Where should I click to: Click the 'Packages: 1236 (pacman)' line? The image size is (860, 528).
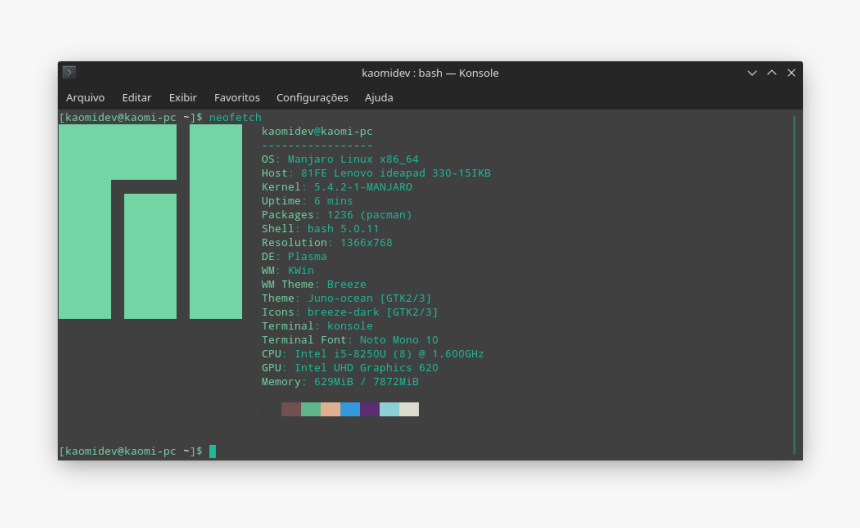[337, 215]
